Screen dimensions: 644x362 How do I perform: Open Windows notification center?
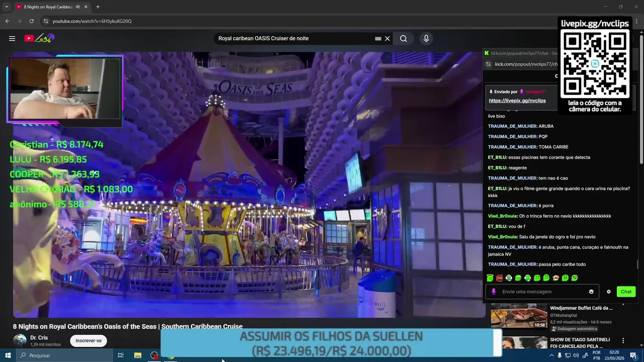pyautogui.click(x=633, y=355)
